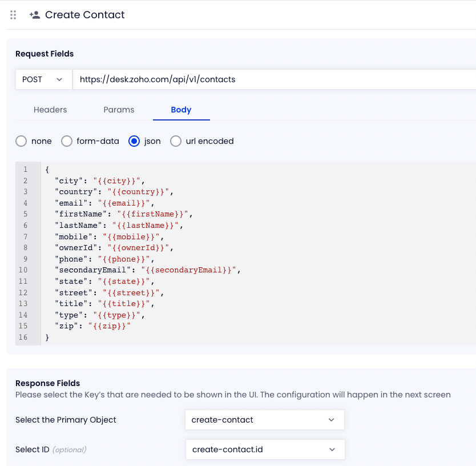The width and height of the screenshot is (476, 466).
Task: Click the zip line in JSON body
Action: 92,326
